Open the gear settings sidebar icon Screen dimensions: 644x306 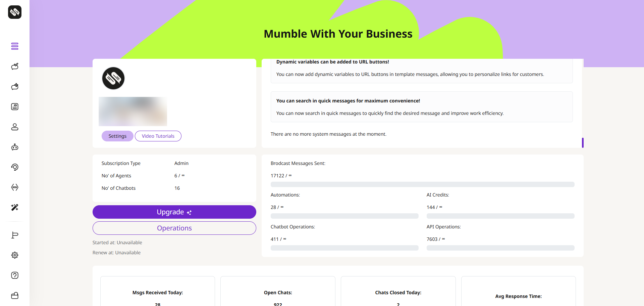click(15, 255)
